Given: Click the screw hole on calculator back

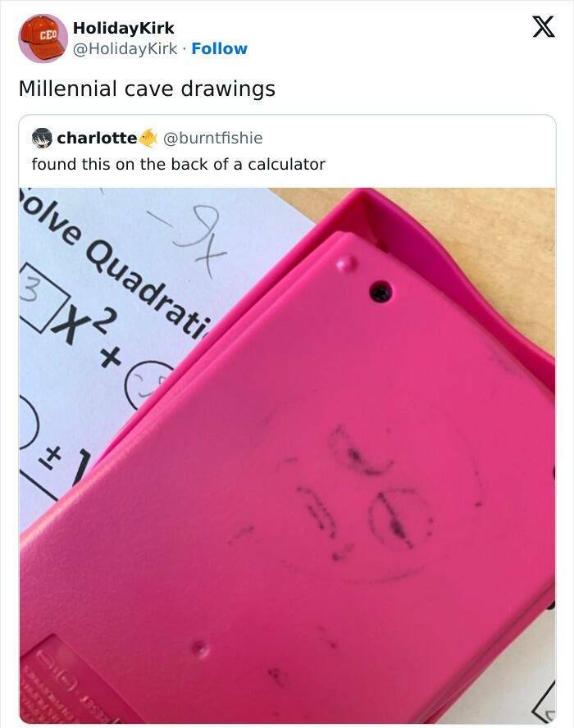Looking at the screenshot, I should point(380,291).
